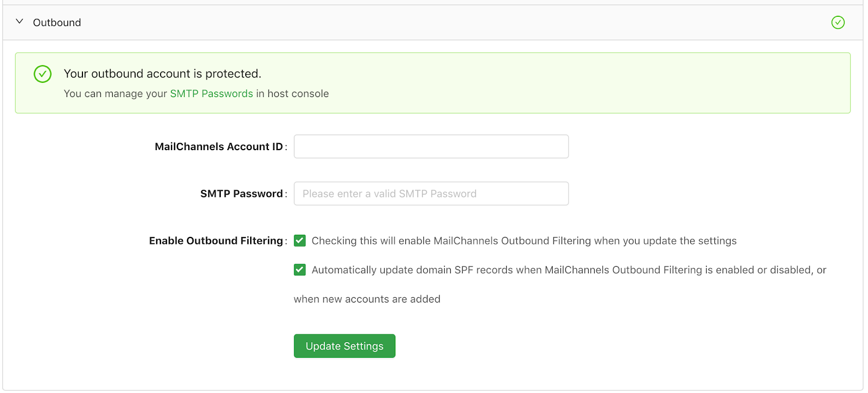Uncheck the Enable Outbound Filtering checkbox
868x393 pixels.
300,241
